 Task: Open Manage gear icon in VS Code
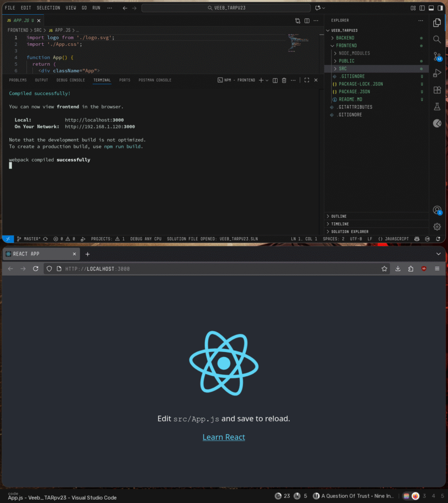point(437,226)
